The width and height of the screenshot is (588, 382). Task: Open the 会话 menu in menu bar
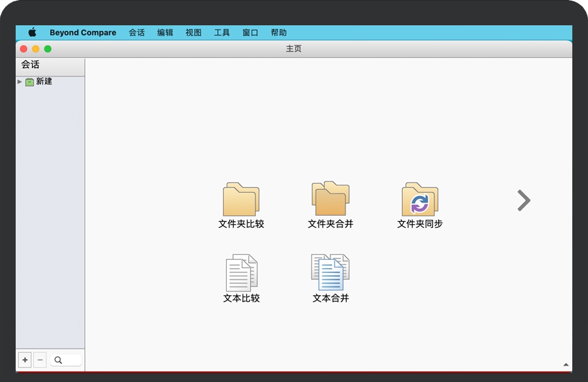coord(136,33)
